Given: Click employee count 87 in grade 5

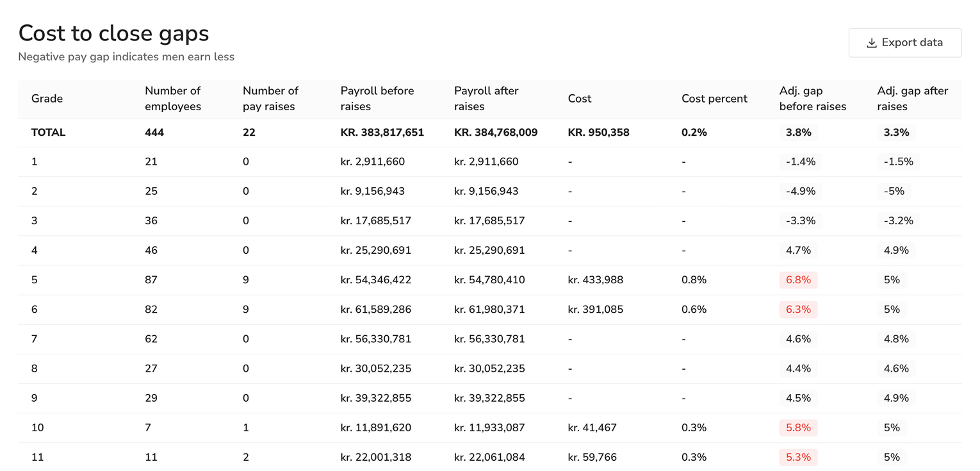Looking at the screenshot, I should tap(151, 280).
